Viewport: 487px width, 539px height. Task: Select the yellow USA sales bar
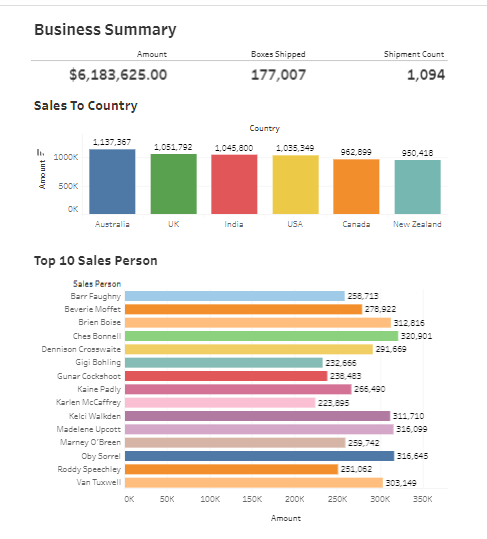pos(296,185)
